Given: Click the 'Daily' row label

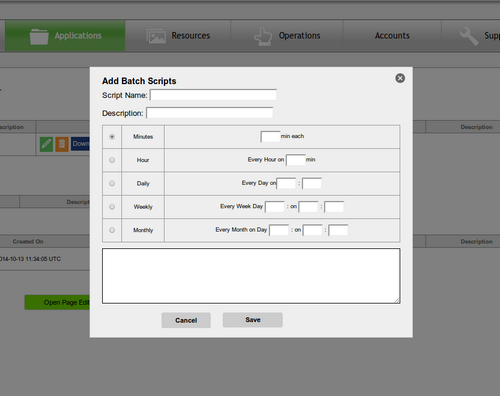Looking at the screenshot, I should [x=143, y=183].
